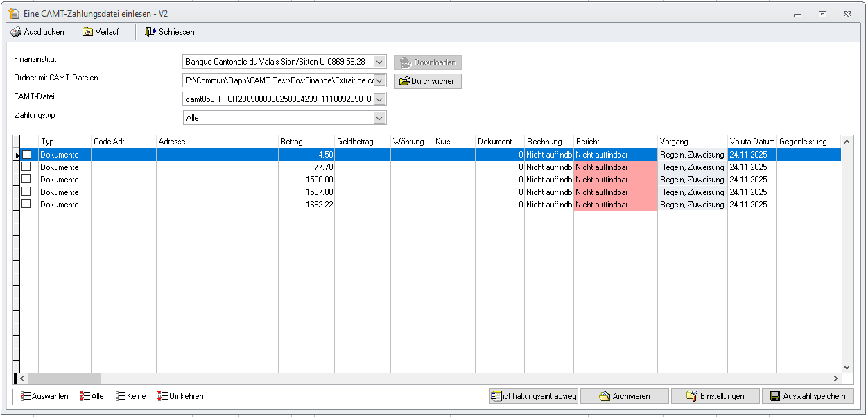Click the Valuta-Datum column header
The height and width of the screenshot is (417, 868).
pos(752,142)
